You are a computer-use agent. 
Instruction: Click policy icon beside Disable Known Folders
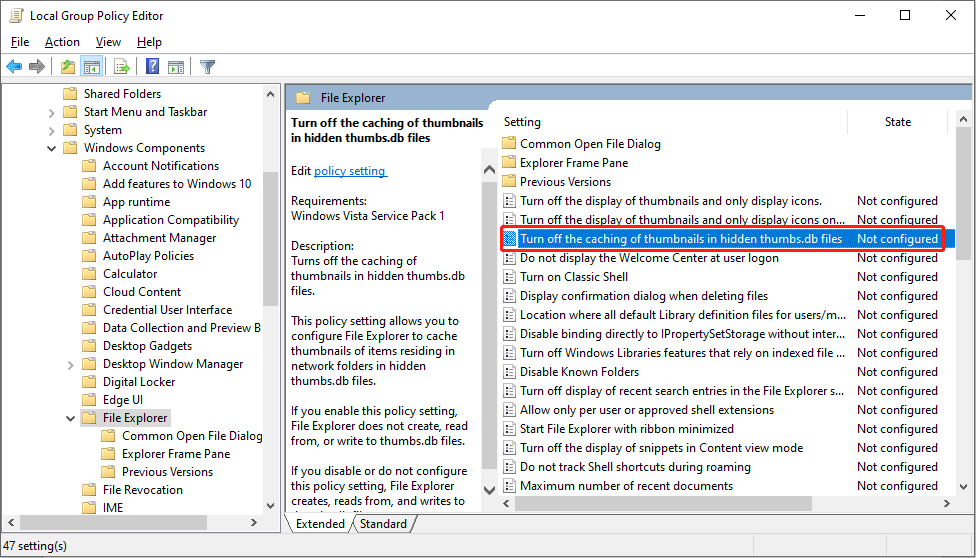pos(509,372)
